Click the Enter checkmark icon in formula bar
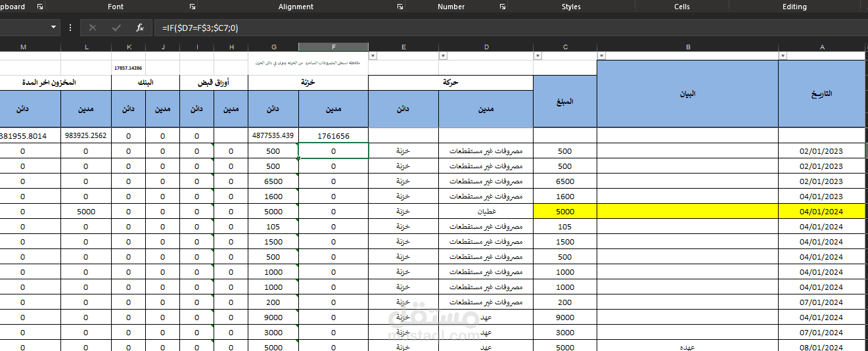 (116, 28)
